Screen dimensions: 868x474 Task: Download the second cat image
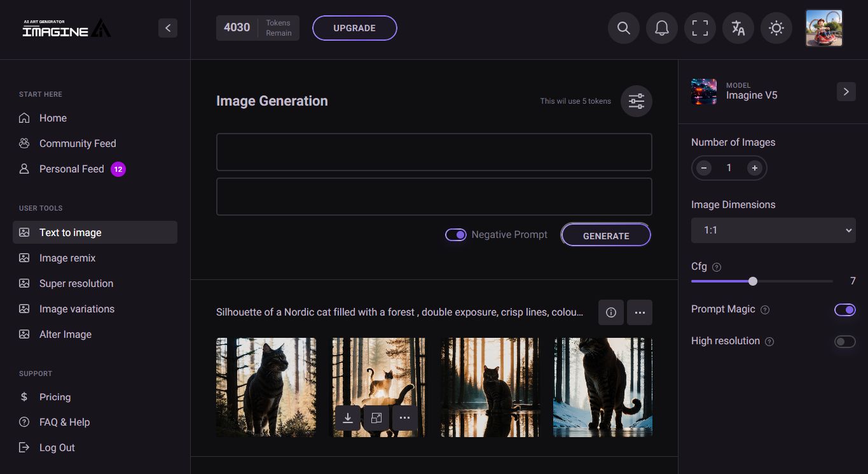(348, 418)
